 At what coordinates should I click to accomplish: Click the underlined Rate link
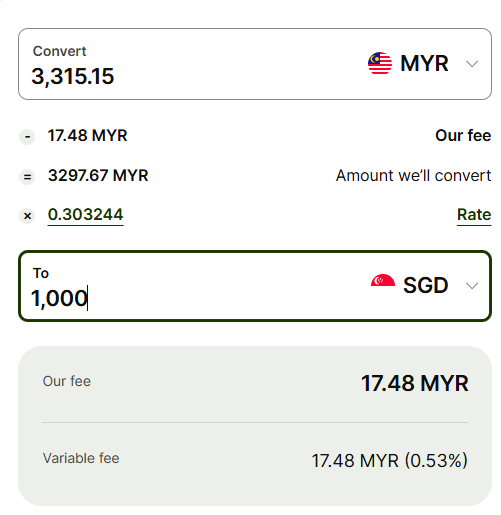click(474, 215)
